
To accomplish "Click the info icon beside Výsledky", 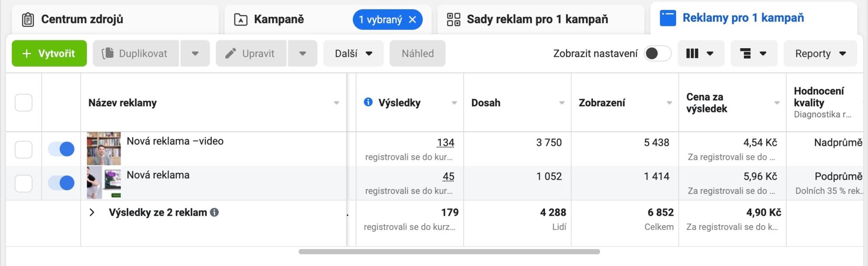I will pyautogui.click(x=368, y=102).
